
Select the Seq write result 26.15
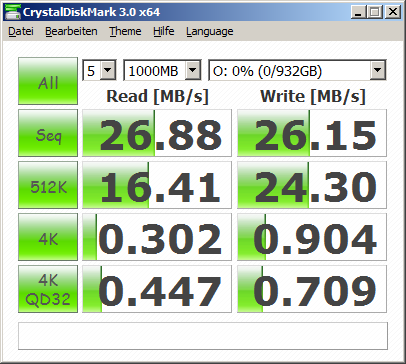[x=312, y=133]
